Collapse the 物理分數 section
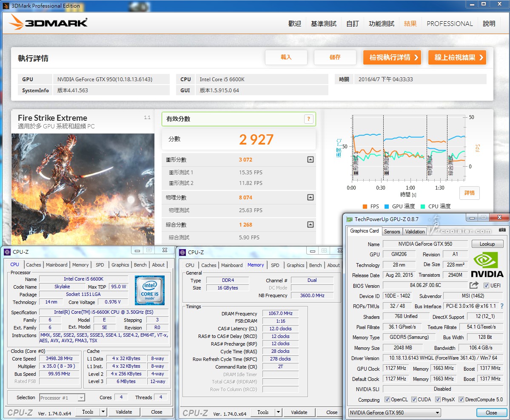 pos(310,197)
